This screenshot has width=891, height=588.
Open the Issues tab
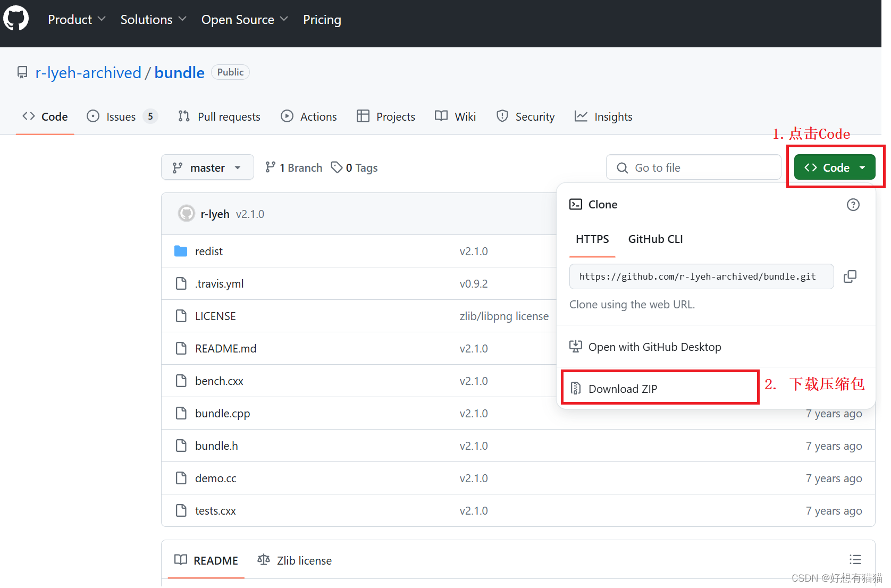pyautogui.click(x=122, y=116)
